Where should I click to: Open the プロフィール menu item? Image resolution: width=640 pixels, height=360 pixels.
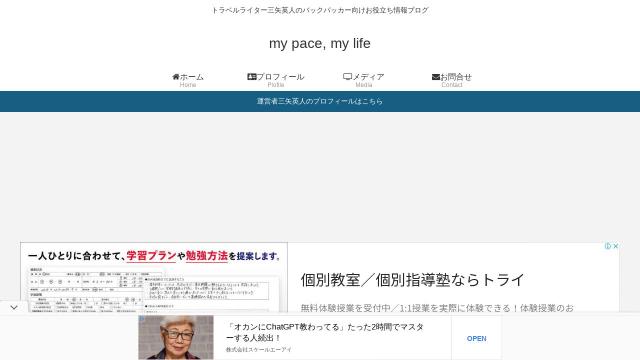(x=276, y=80)
